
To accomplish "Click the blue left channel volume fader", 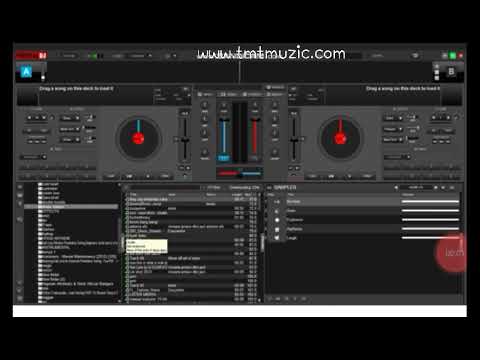I will click(x=224, y=139).
